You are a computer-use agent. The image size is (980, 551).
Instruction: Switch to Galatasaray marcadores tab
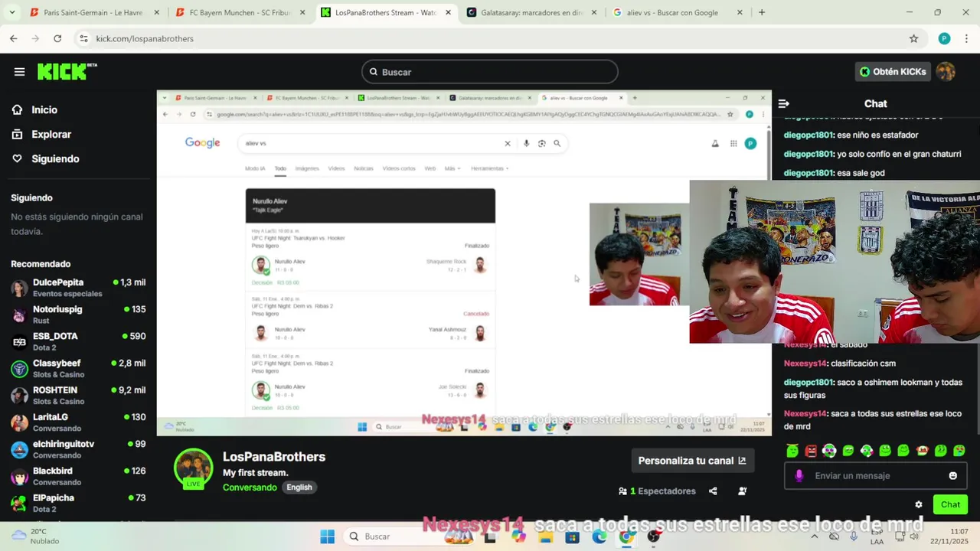531,12
